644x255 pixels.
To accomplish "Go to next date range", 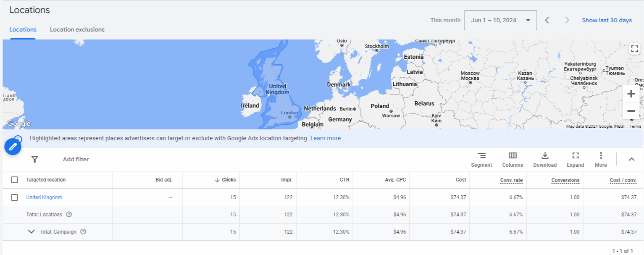I will pos(567,20).
